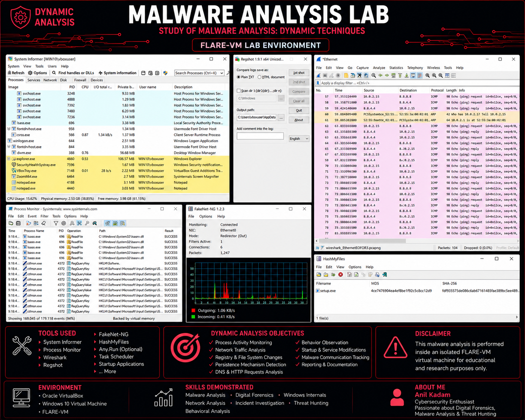Click the open folder icon in Process Monitor toolbar
The width and height of the screenshot is (525, 420).
[11, 223]
